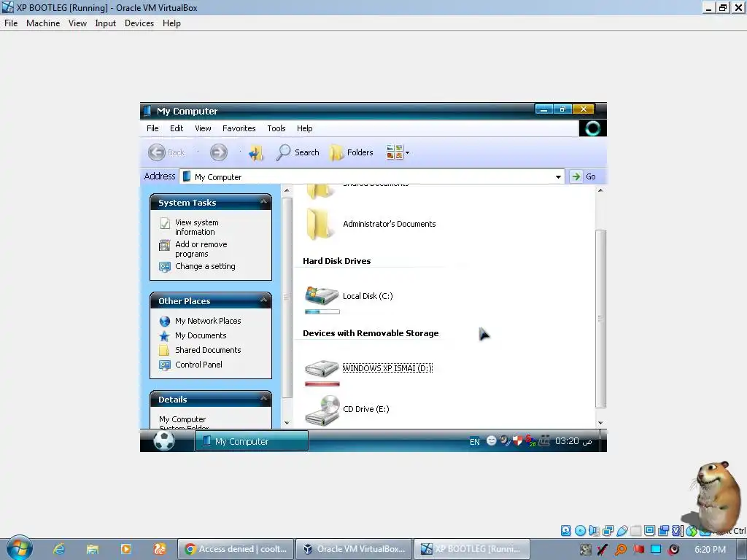Screen dimensions: 747x560
Task: Click the Local Disk (C:) usage bar
Action: 322,312
